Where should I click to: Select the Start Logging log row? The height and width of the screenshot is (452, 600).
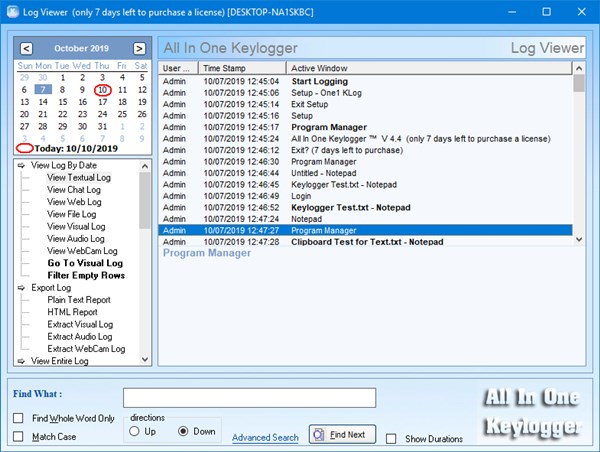click(x=365, y=82)
